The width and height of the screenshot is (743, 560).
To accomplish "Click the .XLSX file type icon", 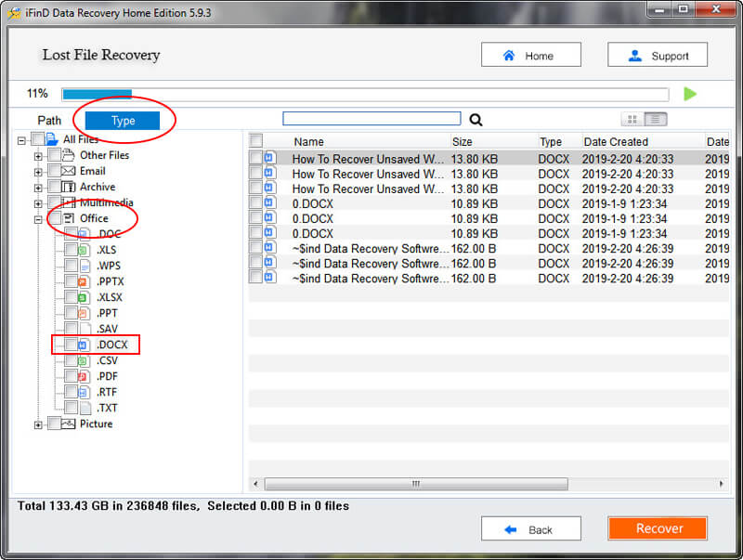I will click(84, 297).
